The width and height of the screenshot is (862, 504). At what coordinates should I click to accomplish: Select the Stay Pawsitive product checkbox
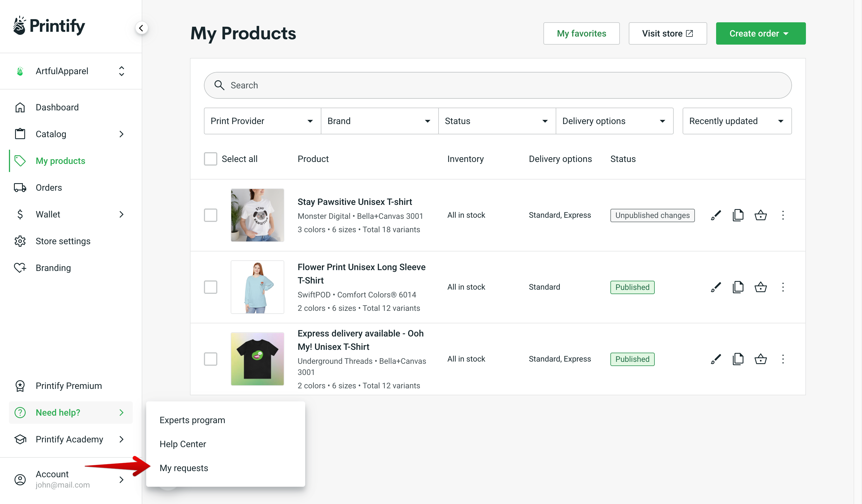click(x=210, y=215)
